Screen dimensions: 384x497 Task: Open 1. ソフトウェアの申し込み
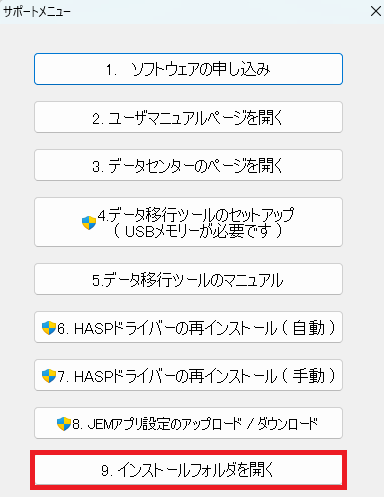(x=188, y=69)
